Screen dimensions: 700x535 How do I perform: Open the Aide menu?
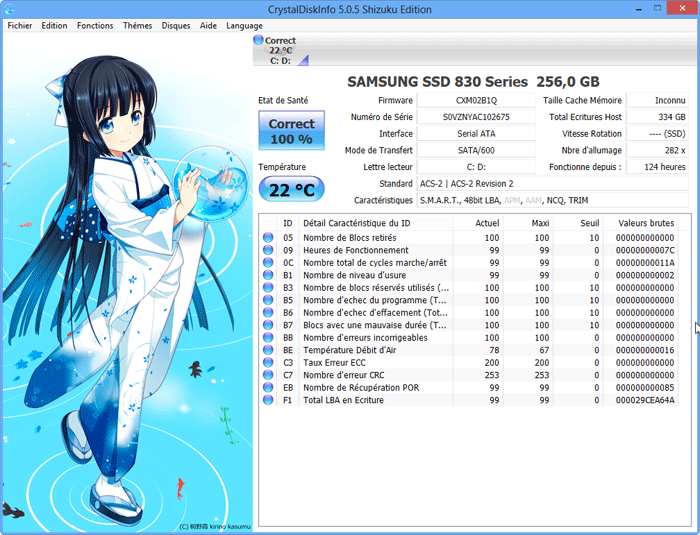208,25
